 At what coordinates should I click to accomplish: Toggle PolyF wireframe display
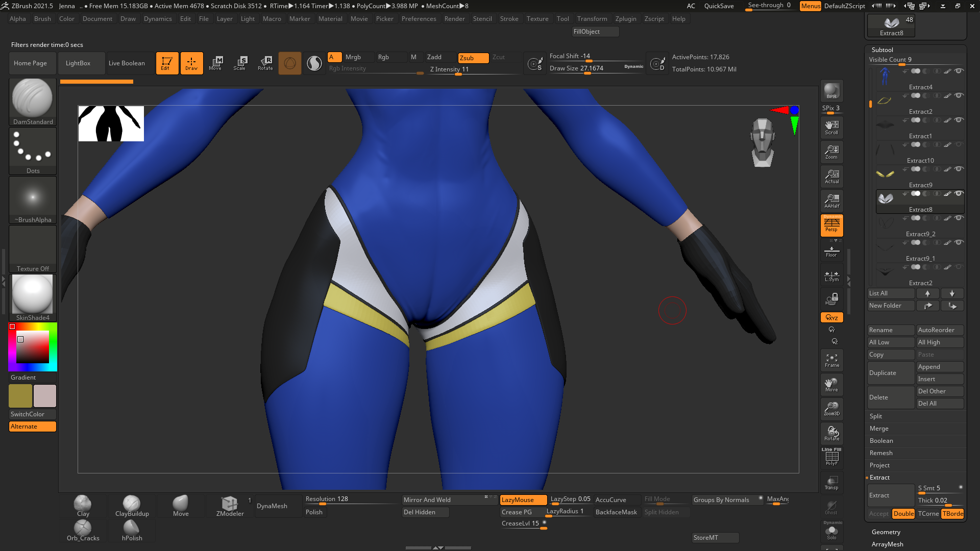831,457
